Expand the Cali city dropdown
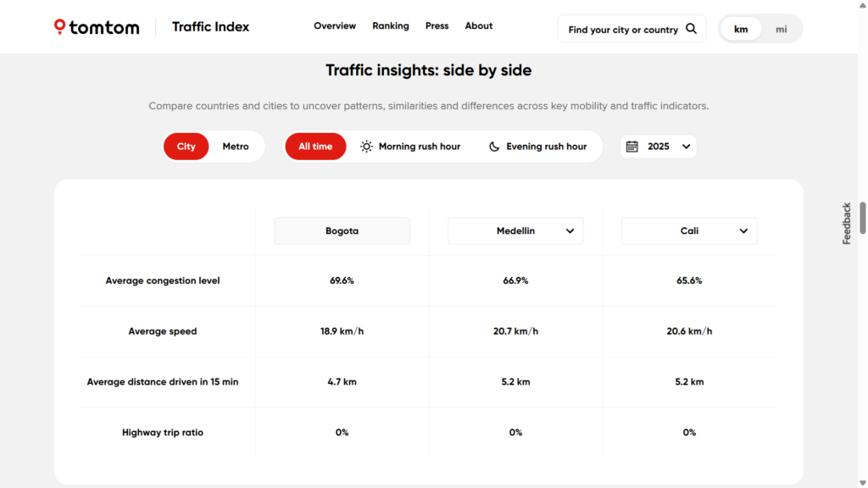This screenshot has width=868, height=488. [689, 230]
